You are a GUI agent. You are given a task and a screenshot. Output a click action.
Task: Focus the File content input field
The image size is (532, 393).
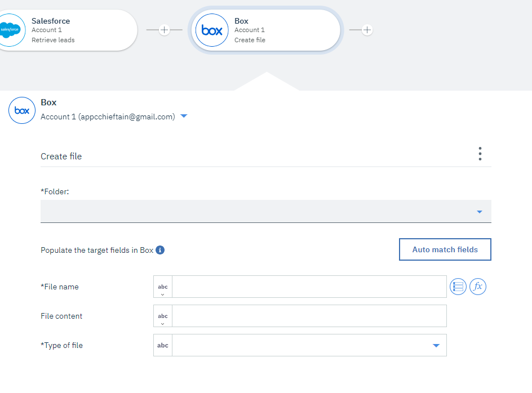point(309,316)
